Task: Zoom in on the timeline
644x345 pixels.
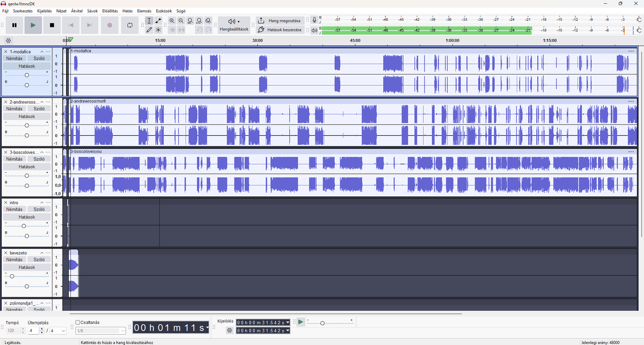Action: pyautogui.click(x=172, y=20)
